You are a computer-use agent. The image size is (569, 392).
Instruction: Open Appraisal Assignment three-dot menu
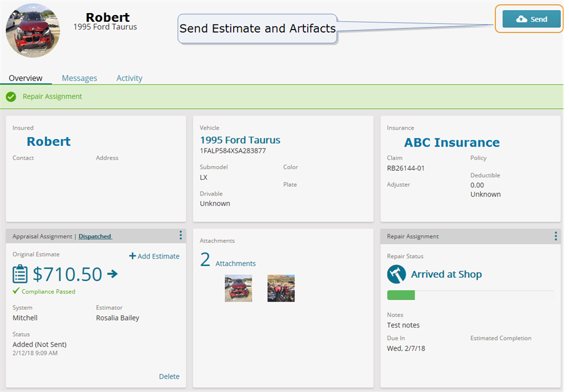180,235
